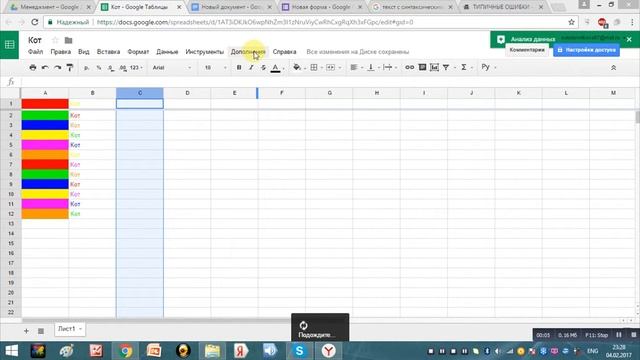This screenshot has height=360, width=640.
Task: Select the Paint format tool
Action: (x=70, y=67)
